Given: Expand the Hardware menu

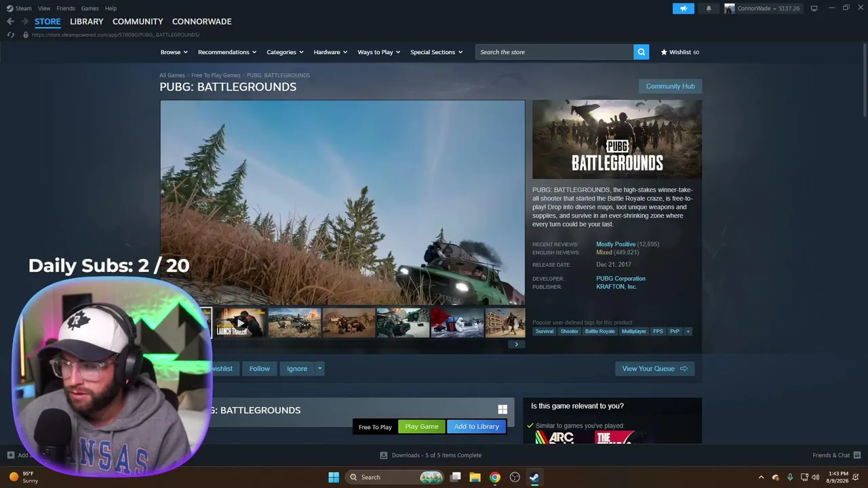Looking at the screenshot, I should pyautogui.click(x=330, y=52).
